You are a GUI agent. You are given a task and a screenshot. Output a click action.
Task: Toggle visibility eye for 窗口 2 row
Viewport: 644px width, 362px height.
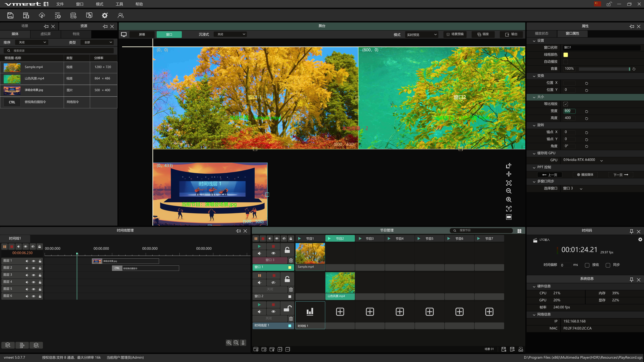(x=273, y=283)
